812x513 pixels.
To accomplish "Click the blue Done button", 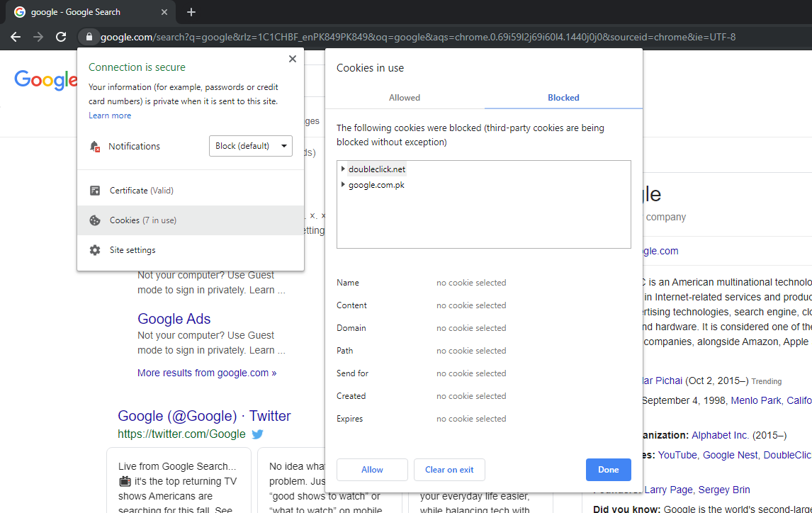I will coord(609,470).
